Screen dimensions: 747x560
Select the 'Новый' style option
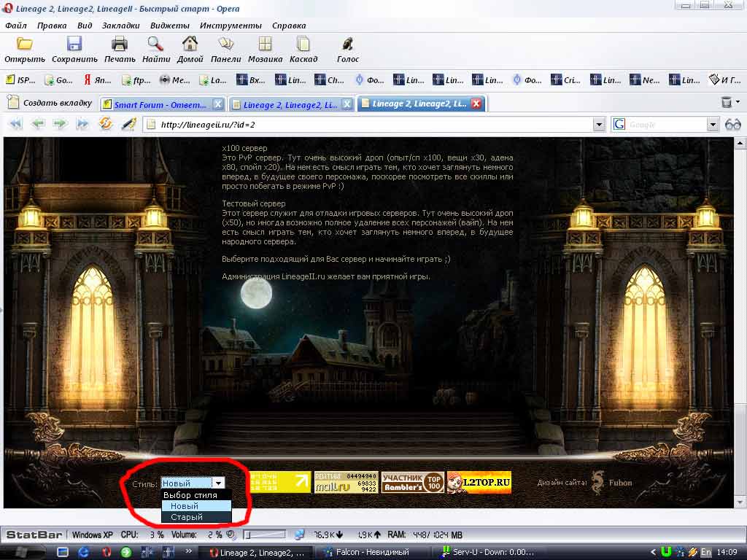[196, 506]
